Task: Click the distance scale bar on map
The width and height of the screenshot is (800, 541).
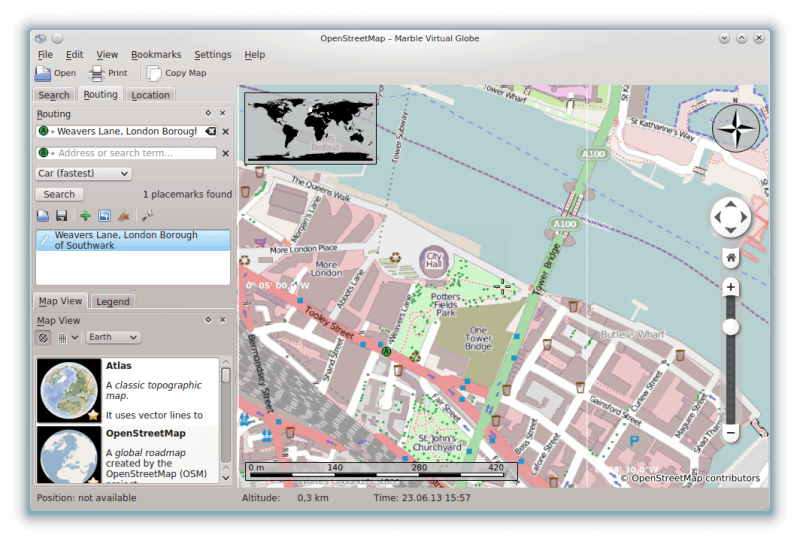Action: (381, 471)
